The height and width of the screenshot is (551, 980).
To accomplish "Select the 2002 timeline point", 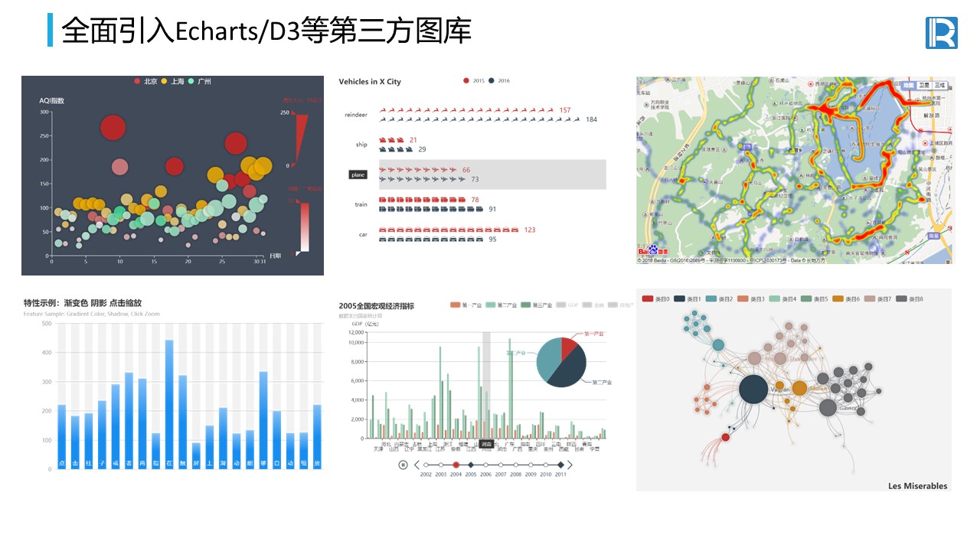I will coord(426,465).
